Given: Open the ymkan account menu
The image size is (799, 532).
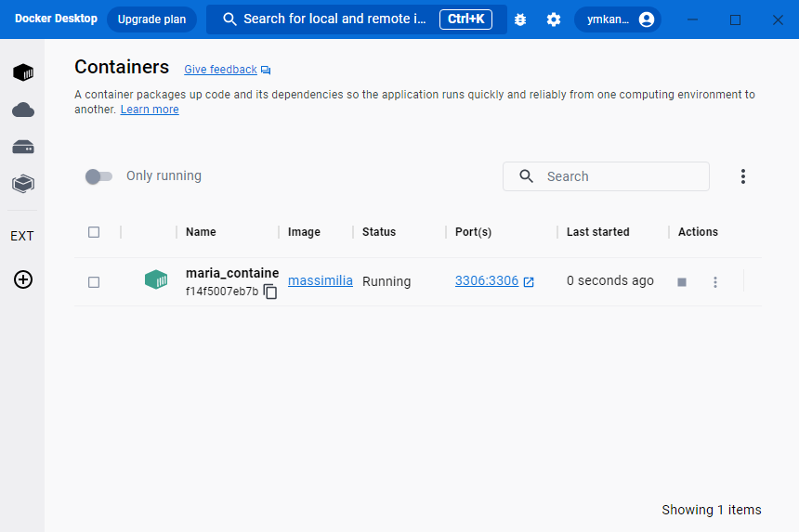Looking at the screenshot, I should (x=618, y=19).
